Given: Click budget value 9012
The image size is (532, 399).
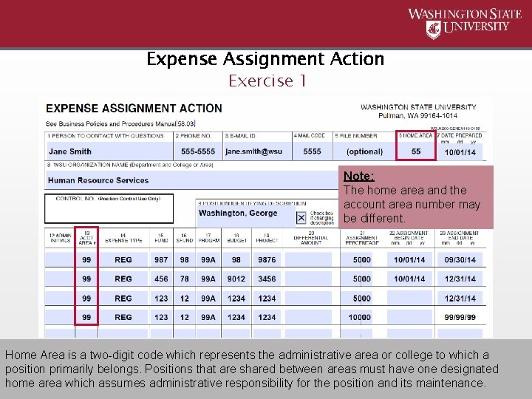Looking at the screenshot, I should (x=236, y=279).
